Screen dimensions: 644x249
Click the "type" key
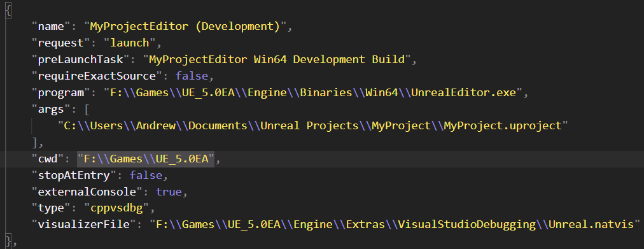point(52,208)
